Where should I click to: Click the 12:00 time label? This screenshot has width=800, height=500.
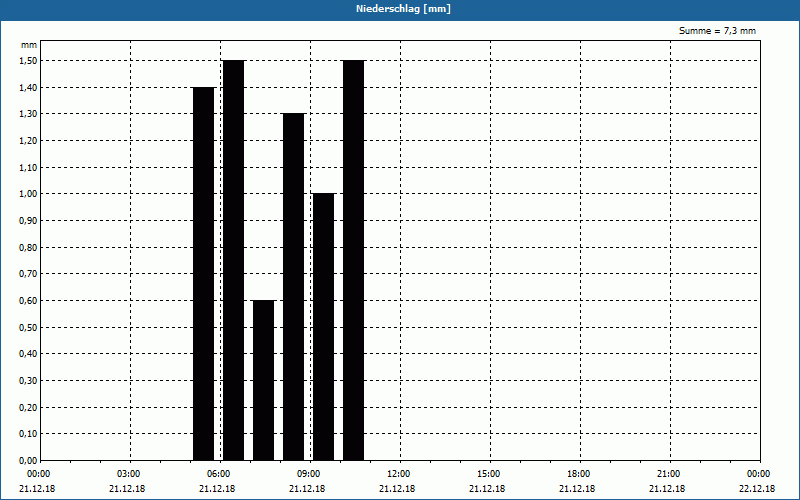click(398, 474)
